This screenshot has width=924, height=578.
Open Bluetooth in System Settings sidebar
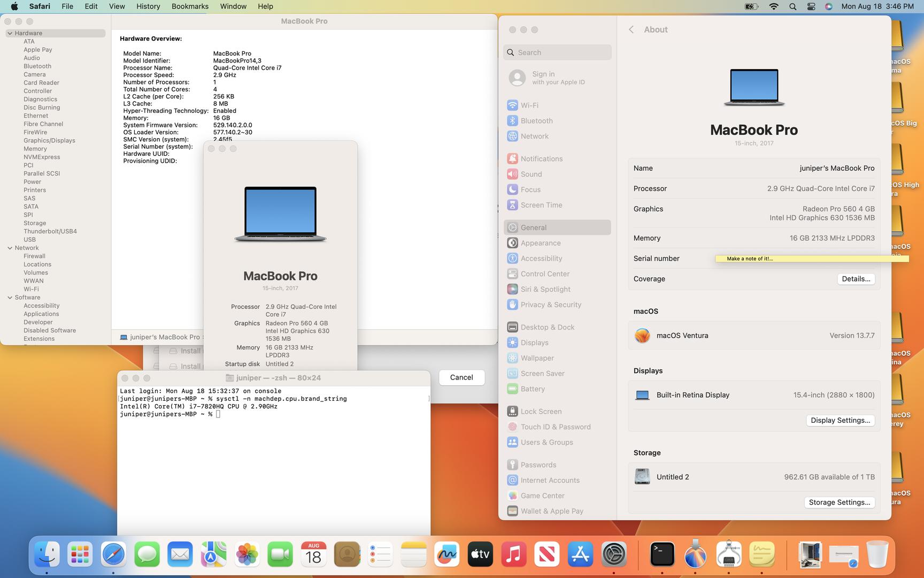point(557,121)
